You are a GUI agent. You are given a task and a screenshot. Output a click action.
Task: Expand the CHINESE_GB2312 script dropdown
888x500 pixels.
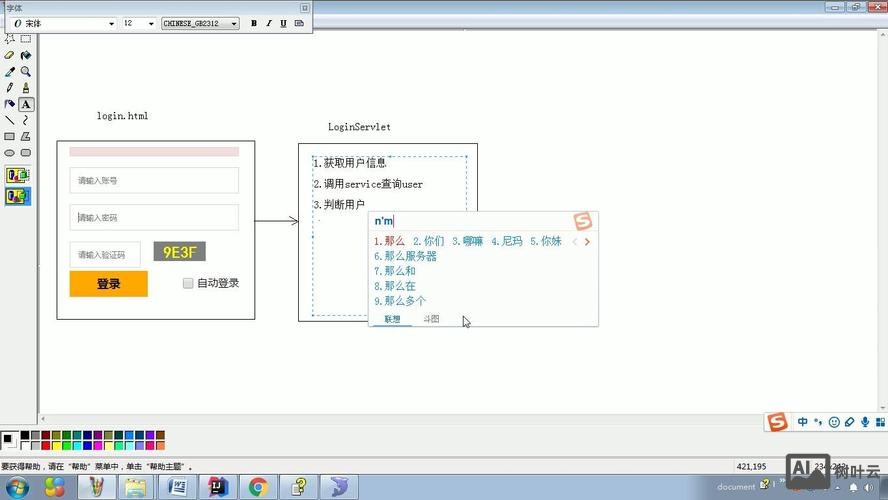pos(234,23)
